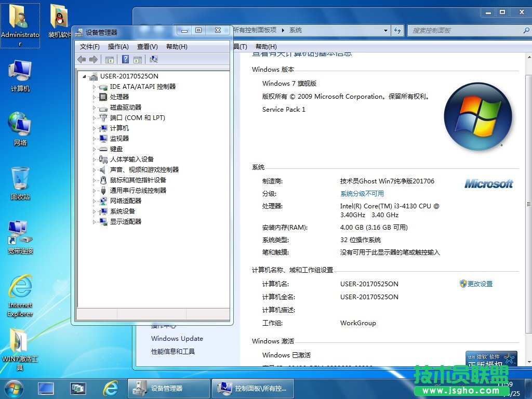Open the 操作(A) menu in Device Manager
532x399 pixels.
point(118,47)
